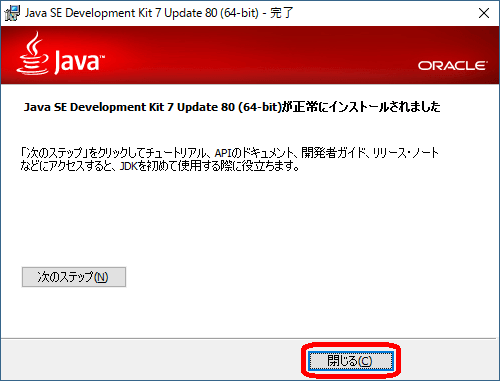Screen dimensions: 500x381
Task: Click the description line mentioning APIのドキュメント
Action: point(230,153)
